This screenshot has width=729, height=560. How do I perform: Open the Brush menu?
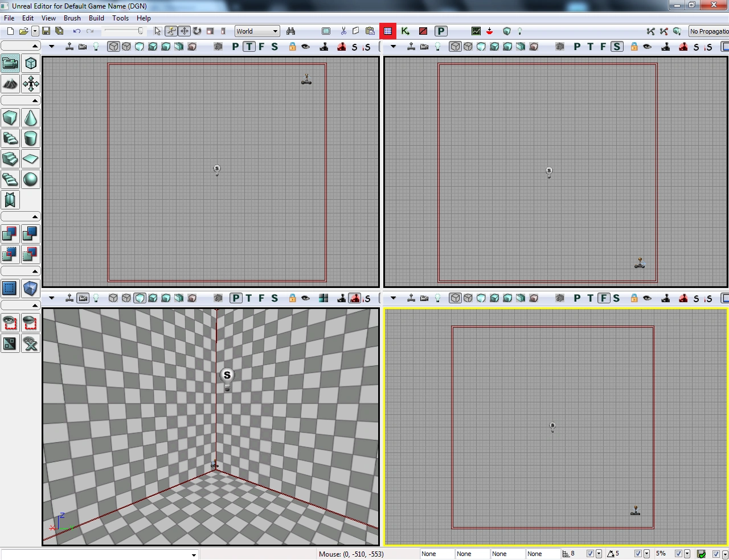pos(72,18)
